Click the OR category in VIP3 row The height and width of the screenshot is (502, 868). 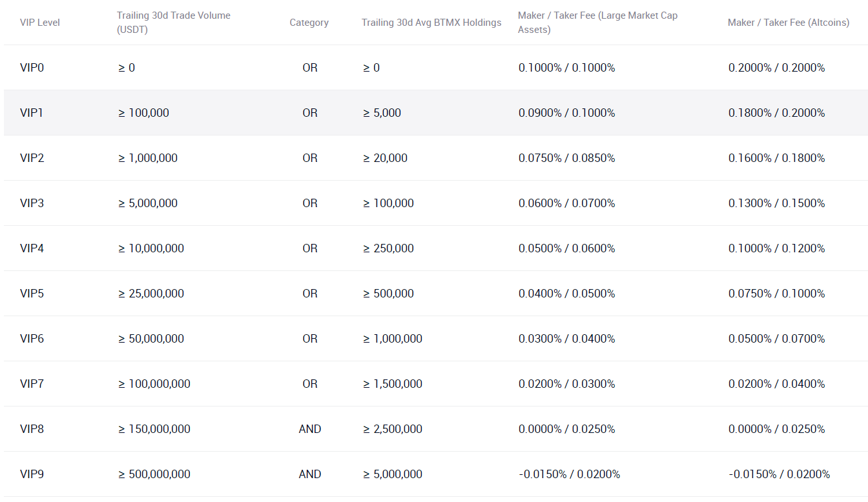310,203
